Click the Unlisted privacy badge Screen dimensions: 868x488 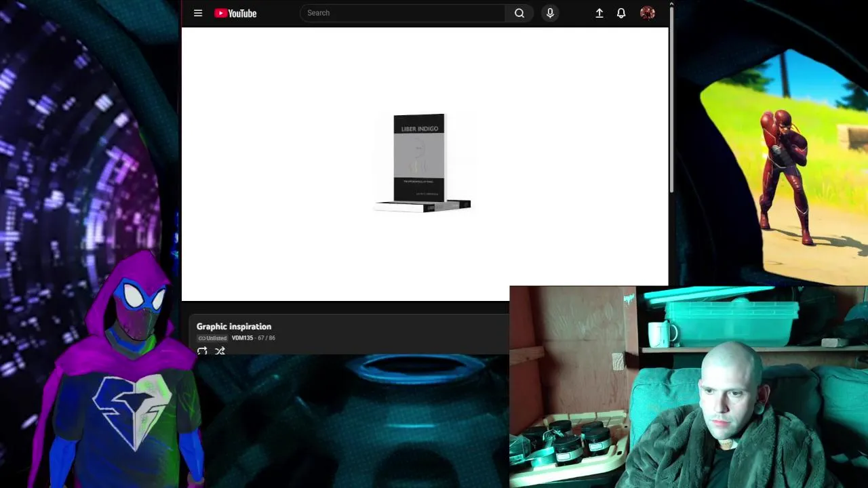tap(212, 338)
